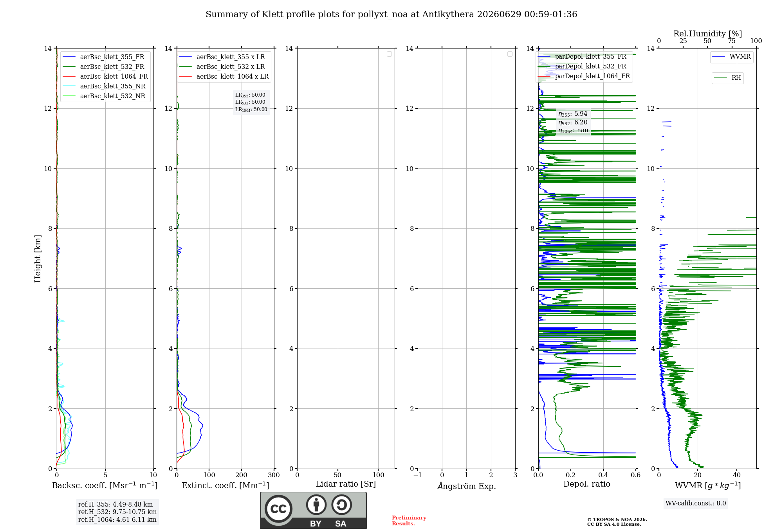This screenshot has height=532, width=783.
Task: Click the LR1064: 50.00 annotation
Action: pyautogui.click(x=251, y=110)
